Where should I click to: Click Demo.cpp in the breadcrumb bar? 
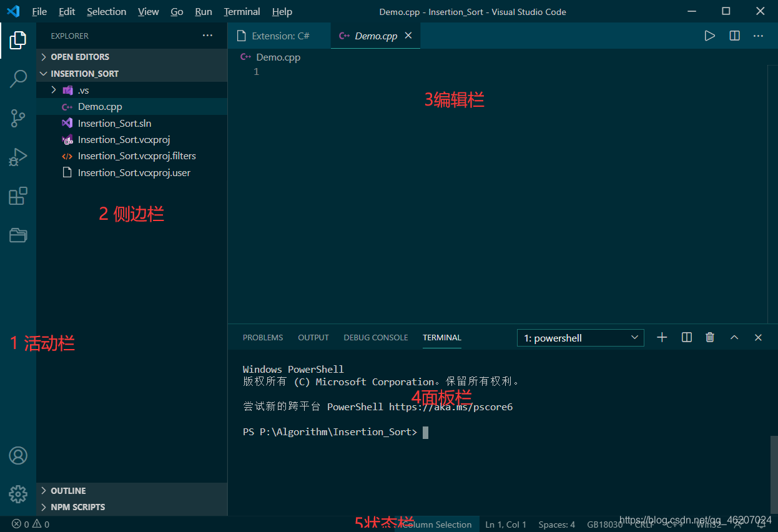tap(278, 57)
